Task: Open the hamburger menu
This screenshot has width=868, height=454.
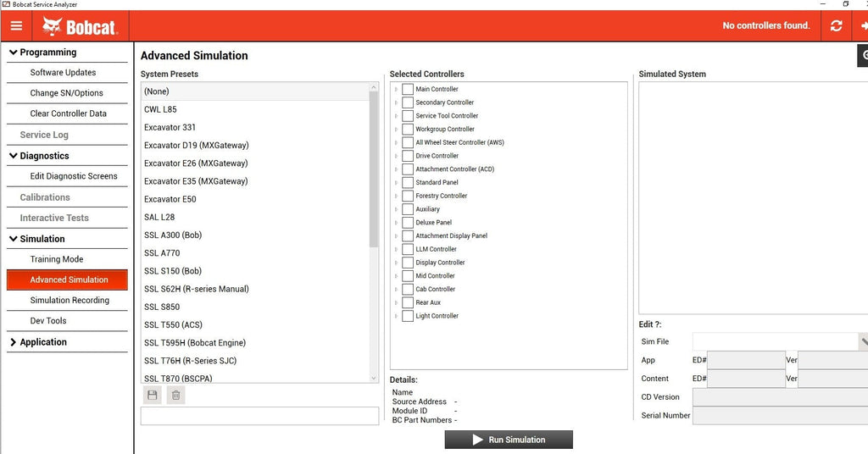Action: [x=16, y=26]
